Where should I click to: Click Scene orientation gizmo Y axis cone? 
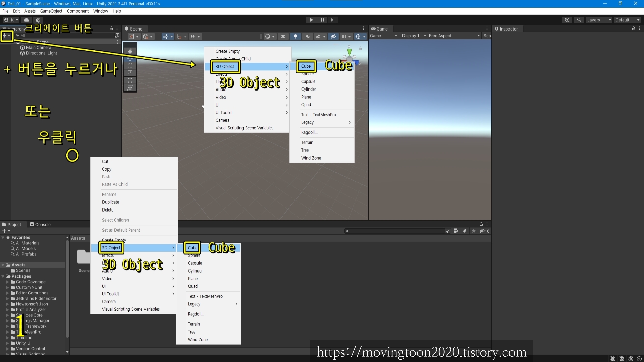pos(350,51)
